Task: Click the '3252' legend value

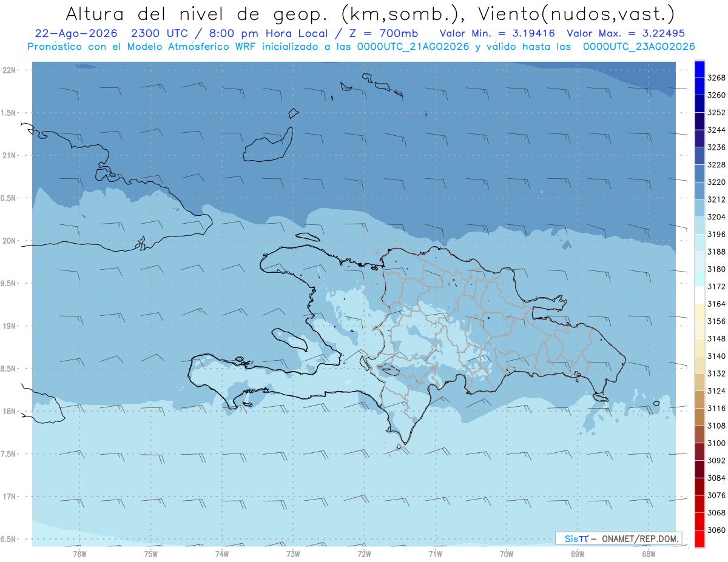Action: 716,113
